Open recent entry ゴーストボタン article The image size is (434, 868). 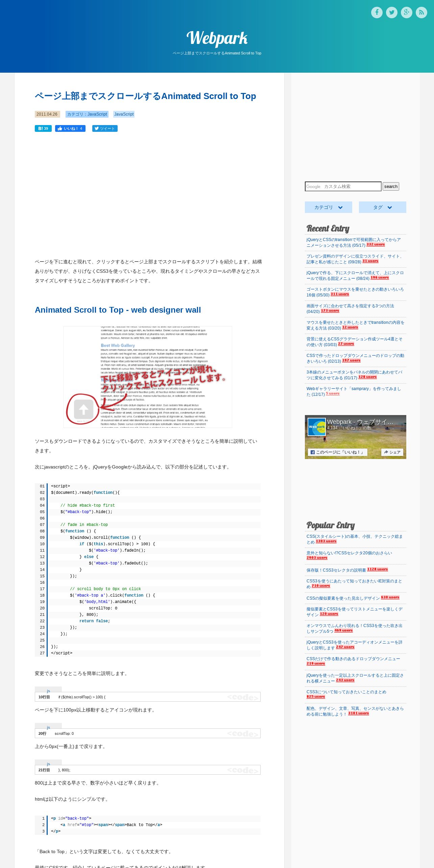coord(355,292)
